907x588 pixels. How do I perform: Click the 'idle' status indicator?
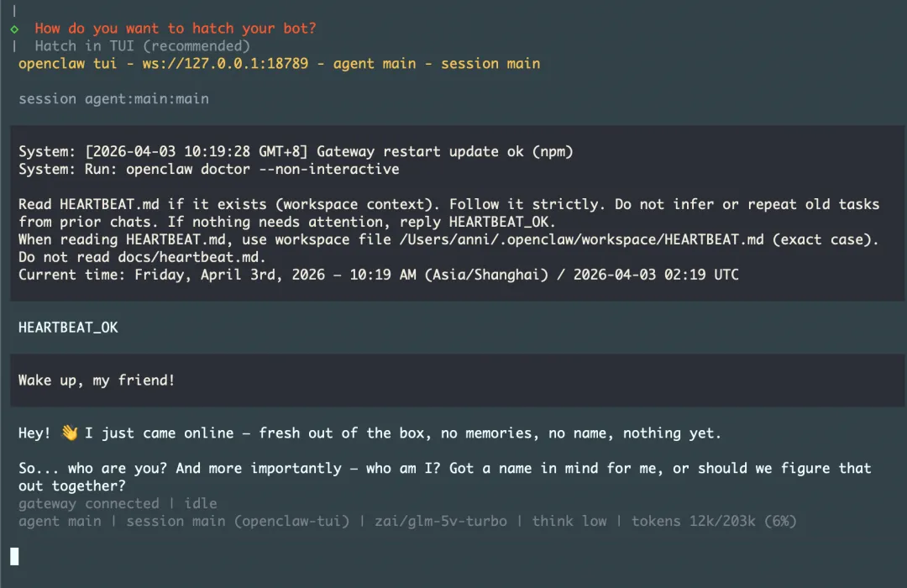(x=201, y=503)
